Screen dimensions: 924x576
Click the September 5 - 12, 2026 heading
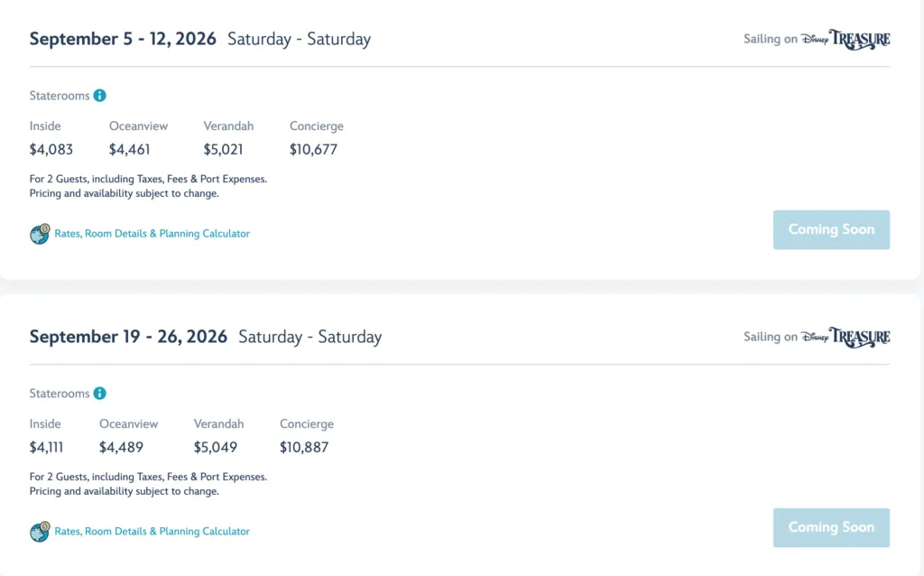(x=123, y=40)
